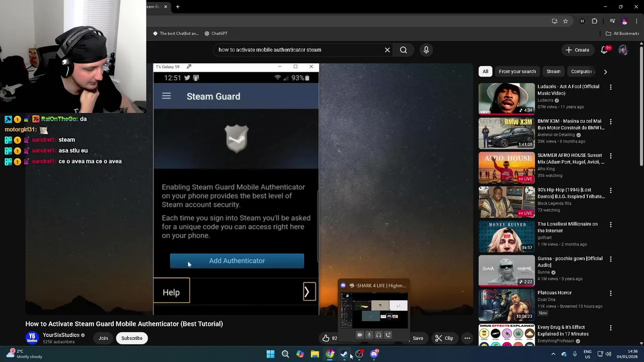Click the right chevron beside Help
The width and height of the screenshot is (644, 362).
309,292
